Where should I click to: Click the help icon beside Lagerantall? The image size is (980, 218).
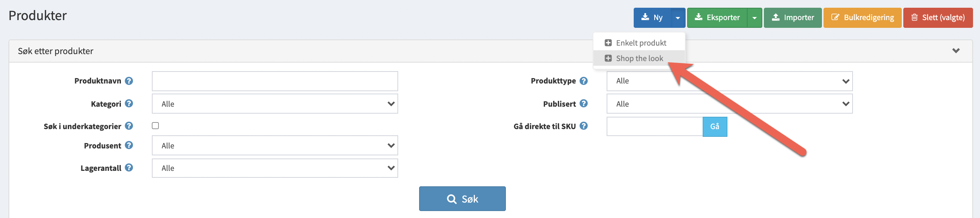129,168
